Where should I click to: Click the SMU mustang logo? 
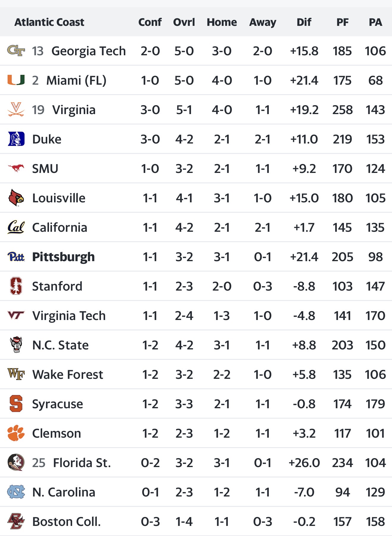pyautogui.click(x=16, y=168)
